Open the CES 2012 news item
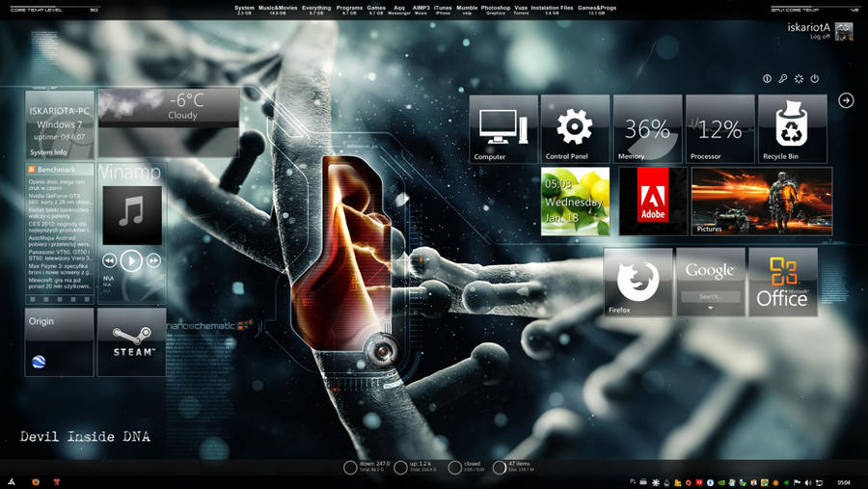The image size is (868, 489). point(60,227)
